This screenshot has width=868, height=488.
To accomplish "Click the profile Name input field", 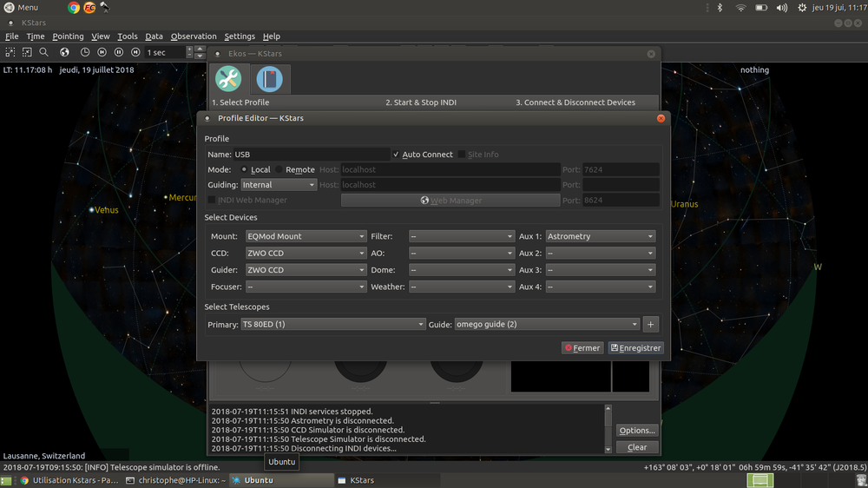I will point(311,155).
